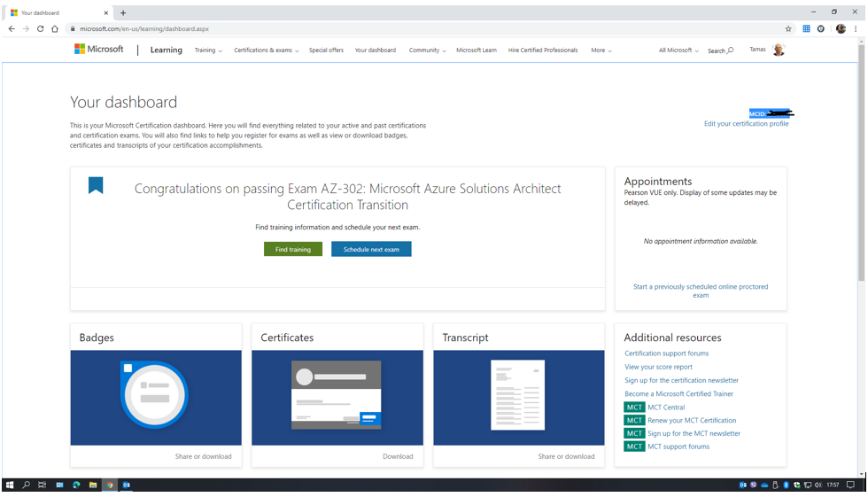Click the Find training button

coord(293,249)
